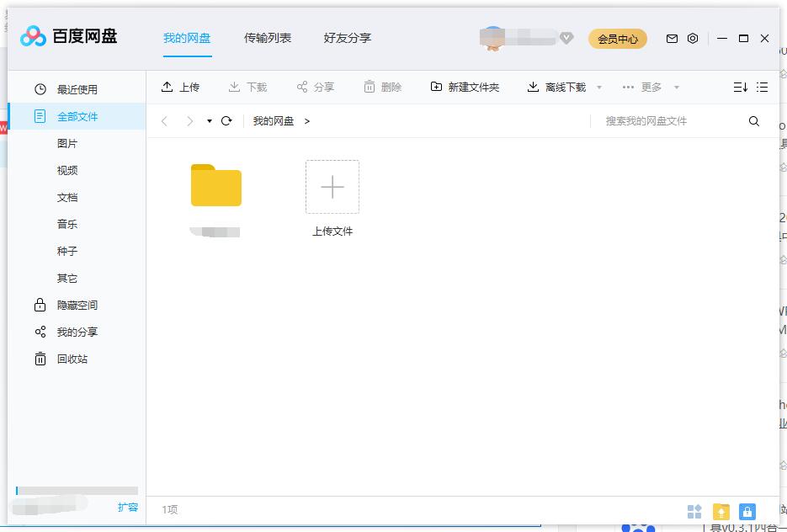Open the navigation history dropdown triangle
Viewport: 787px width, 532px height.
[210, 121]
